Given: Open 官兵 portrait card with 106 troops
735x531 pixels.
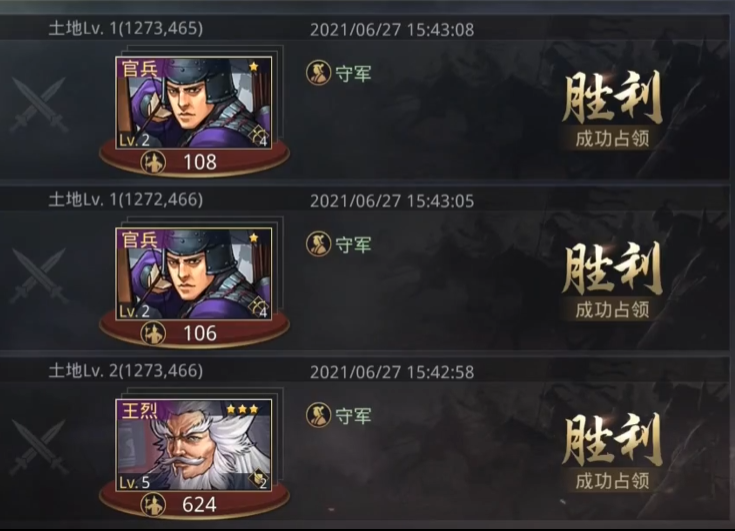Looking at the screenshot, I should click(x=194, y=274).
